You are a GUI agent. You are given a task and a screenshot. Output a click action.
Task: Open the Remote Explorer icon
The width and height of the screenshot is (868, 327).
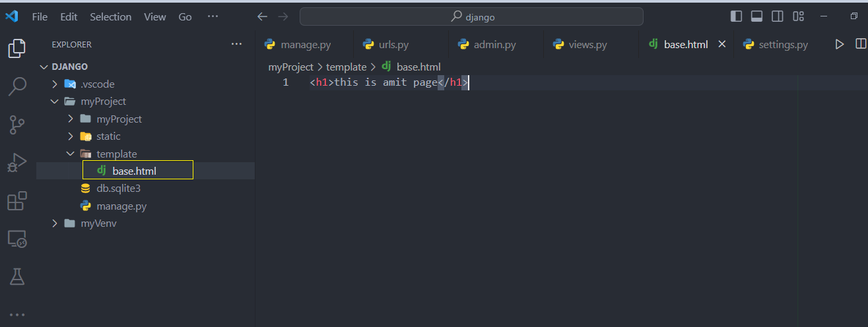tap(17, 239)
